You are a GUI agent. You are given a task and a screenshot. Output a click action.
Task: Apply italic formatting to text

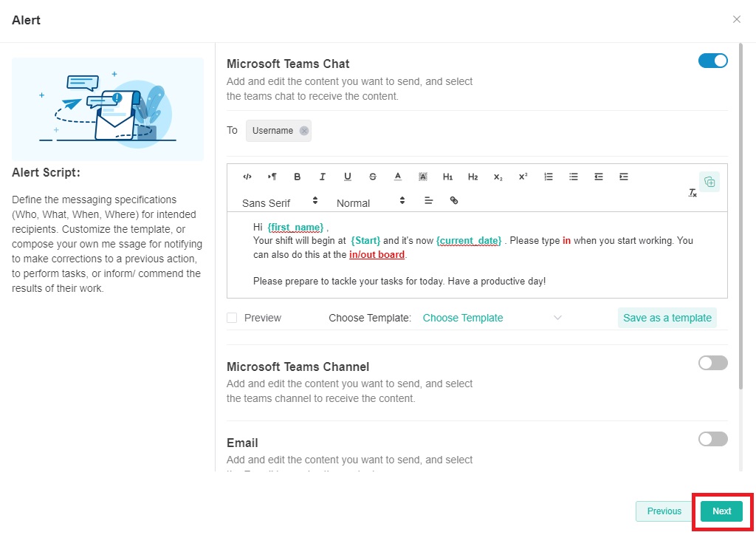[x=323, y=177]
